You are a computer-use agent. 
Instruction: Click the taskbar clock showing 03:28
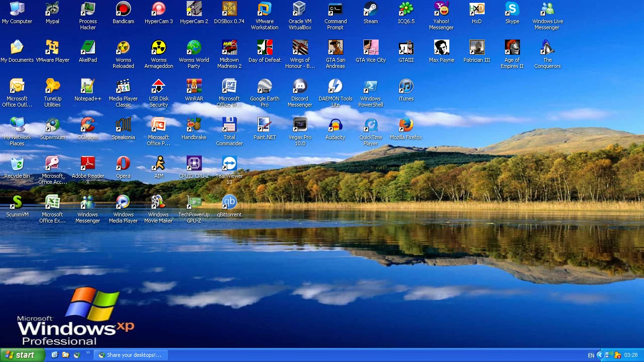coord(631,355)
